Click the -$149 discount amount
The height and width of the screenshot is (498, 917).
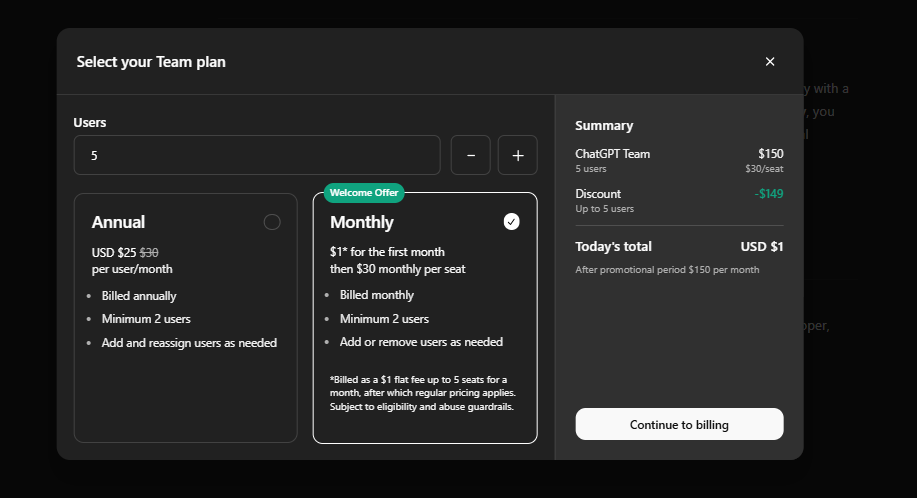click(x=768, y=193)
